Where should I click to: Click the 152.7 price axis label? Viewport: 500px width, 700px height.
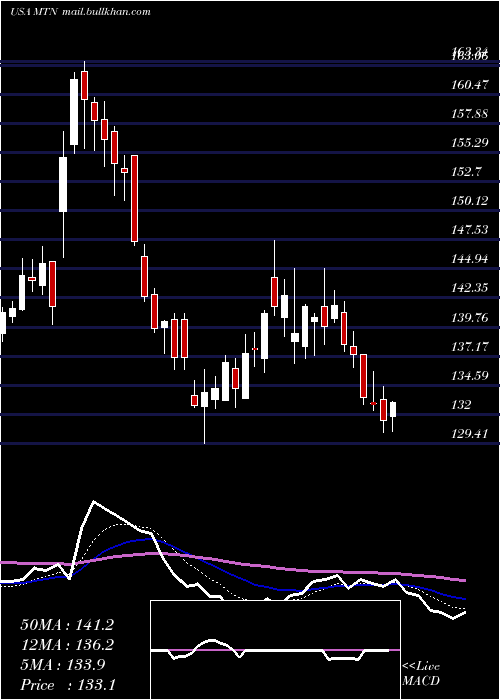click(x=467, y=172)
